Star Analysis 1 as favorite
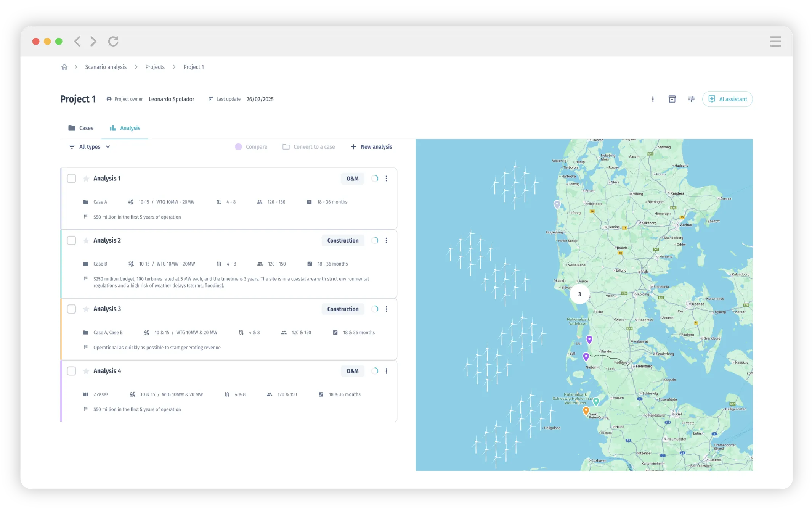This screenshot has height=515, width=812. point(86,179)
